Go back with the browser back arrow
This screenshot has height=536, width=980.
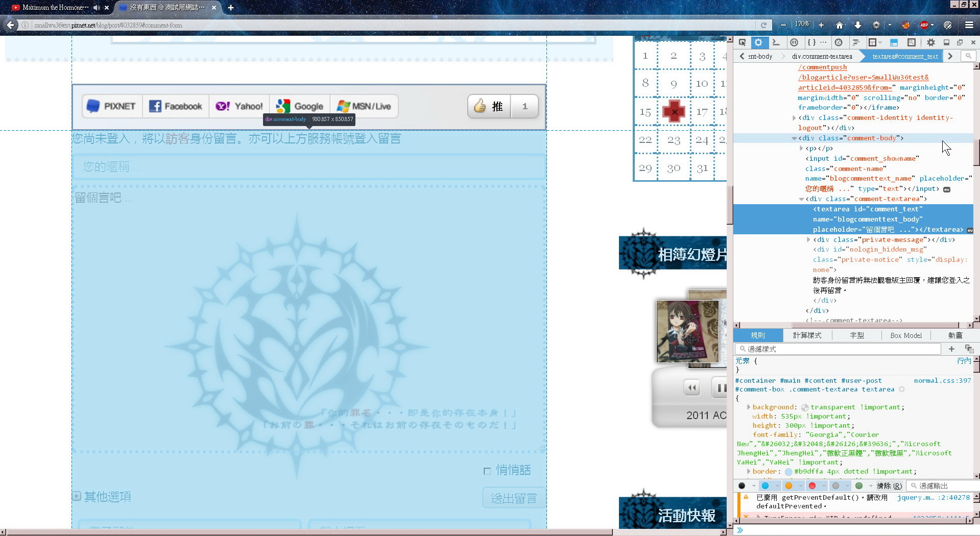10,25
